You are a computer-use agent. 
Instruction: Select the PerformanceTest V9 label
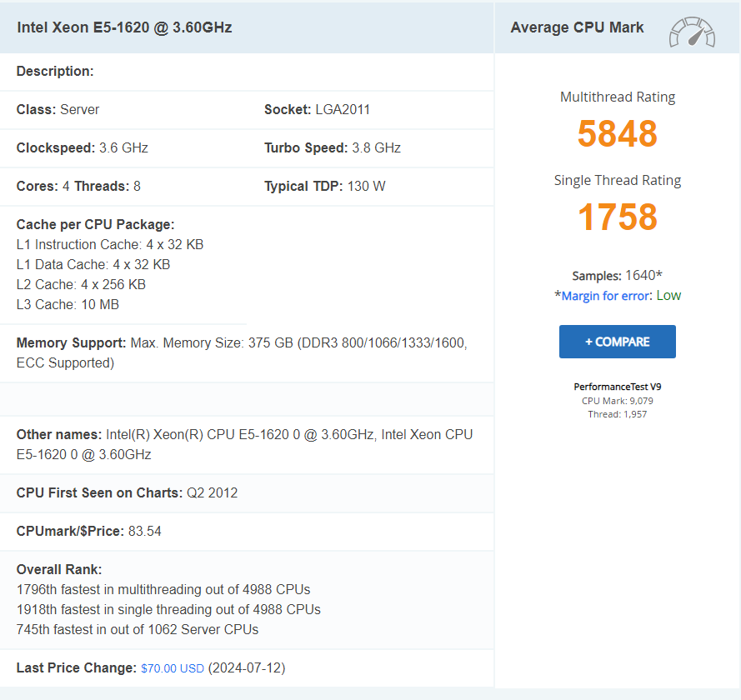point(617,386)
